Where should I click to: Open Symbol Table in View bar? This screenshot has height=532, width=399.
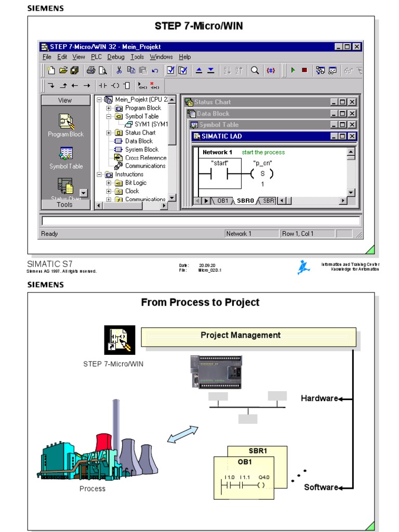66,158
